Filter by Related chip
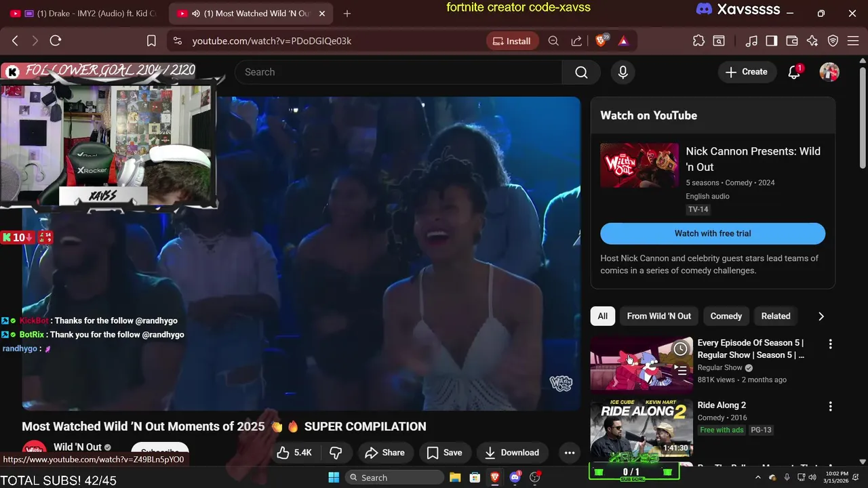This screenshot has height=488, width=868. 776,316
